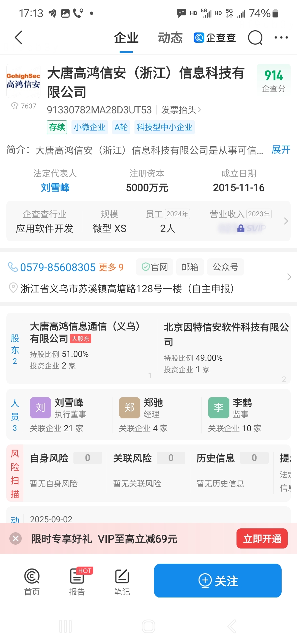The width and height of the screenshot is (297, 644).
Task: Tap the A轮 tag
Action: click(x=121, y=127)
